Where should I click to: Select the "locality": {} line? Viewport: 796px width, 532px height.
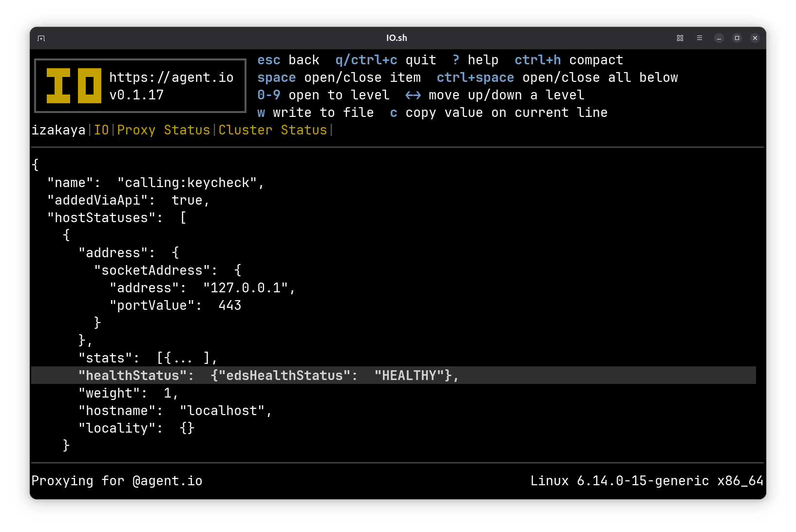pyautogui.click(x=136, y=428)
